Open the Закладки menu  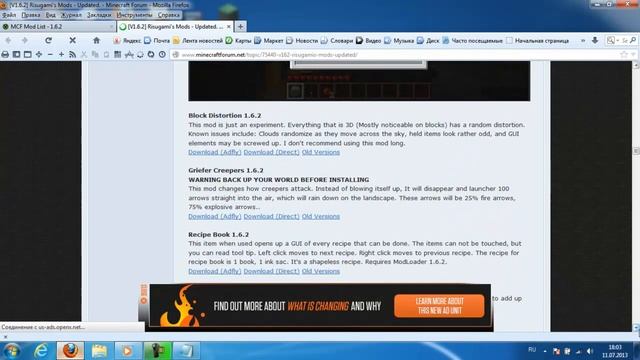coord(99,15)
